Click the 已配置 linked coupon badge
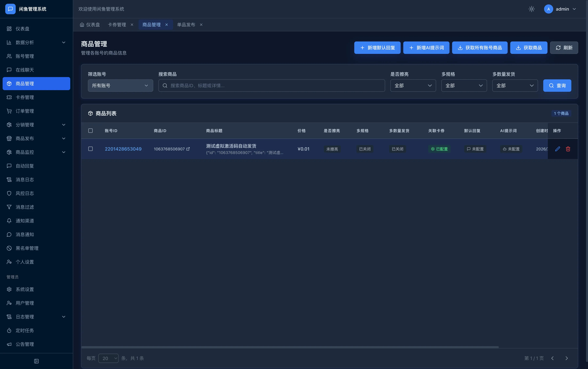 coord(439,149)
